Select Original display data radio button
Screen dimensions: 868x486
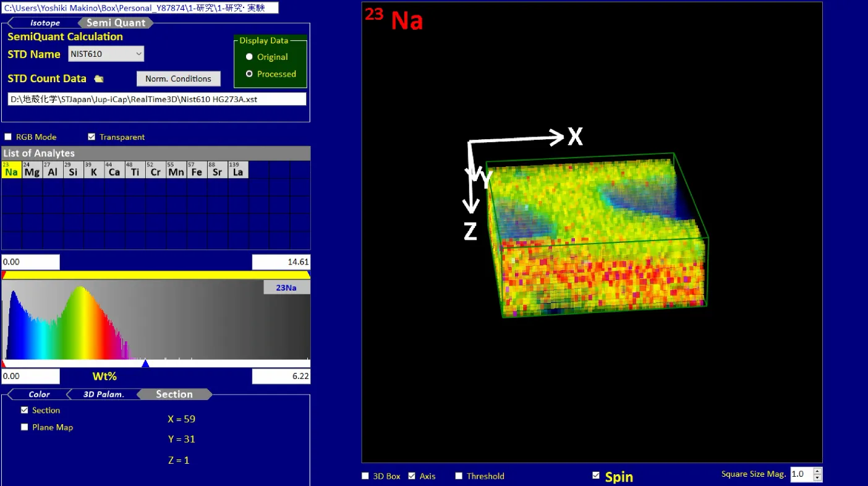point(249,57)
